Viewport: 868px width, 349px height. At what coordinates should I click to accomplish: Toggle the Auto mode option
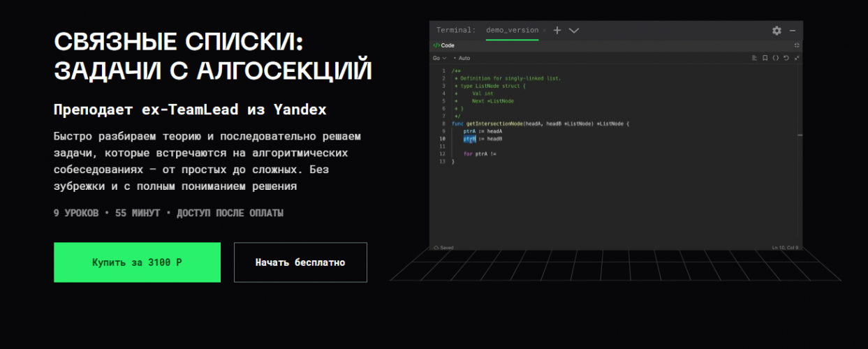pyautogui.click(x=462, y=58)
